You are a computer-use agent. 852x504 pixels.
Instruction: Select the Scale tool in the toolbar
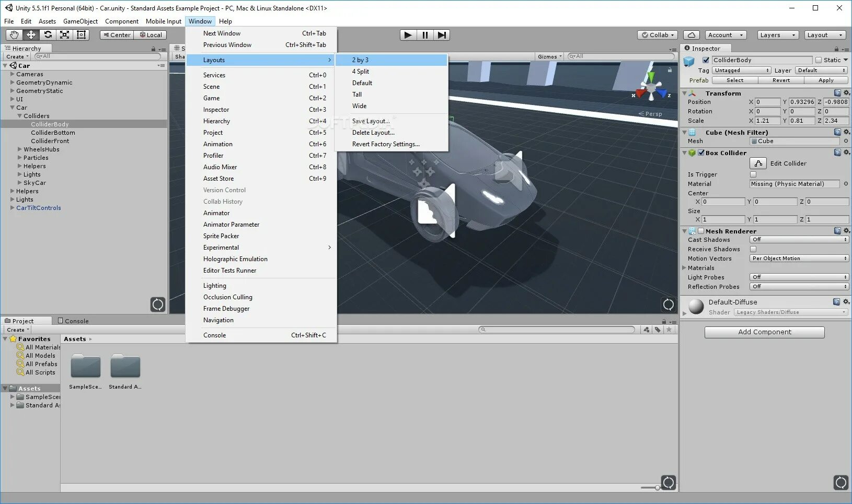[64, 35]
